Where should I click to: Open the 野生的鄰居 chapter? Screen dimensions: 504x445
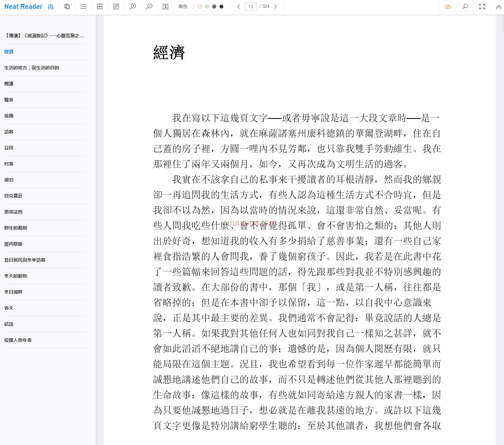point(45,228)
